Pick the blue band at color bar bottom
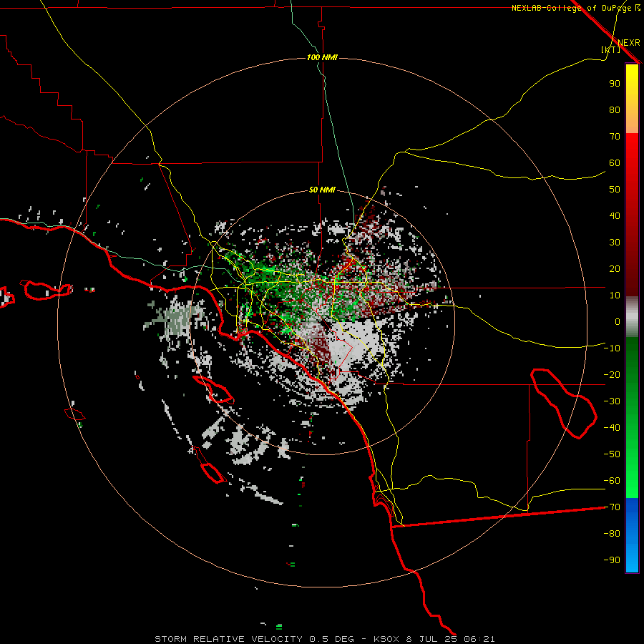The height and width of the screenshot is (644, 644). [632, 535]
